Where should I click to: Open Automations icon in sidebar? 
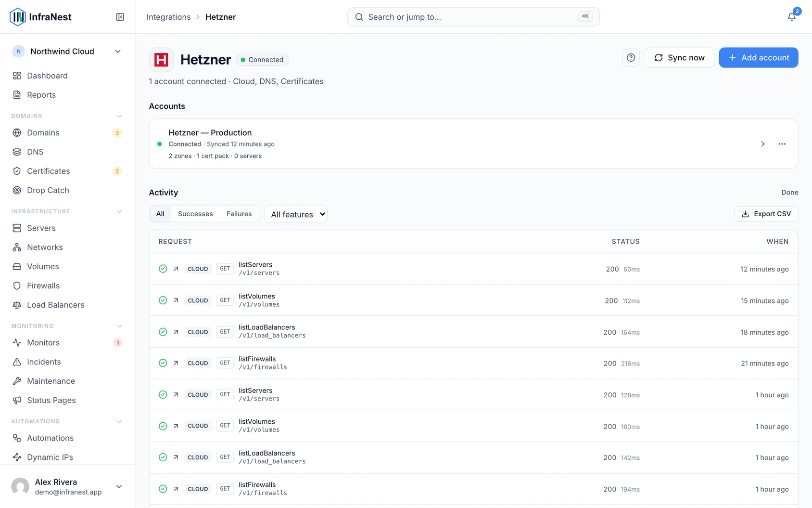[17, 438]
